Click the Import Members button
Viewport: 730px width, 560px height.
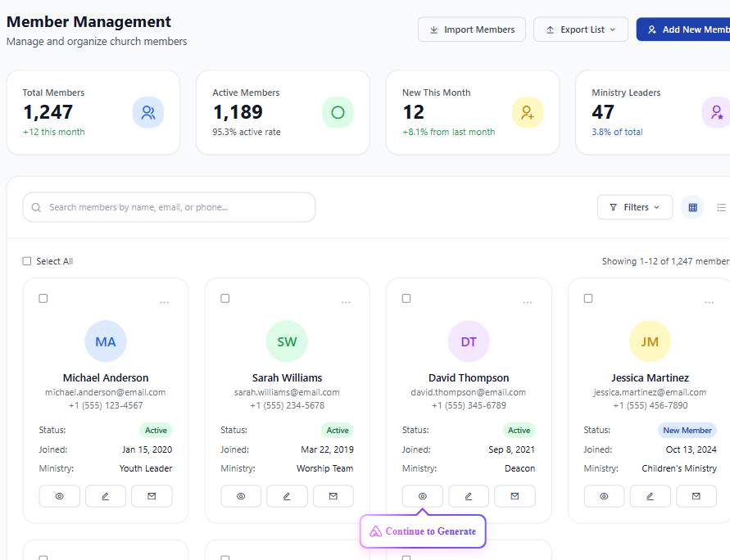pos(472,29)
